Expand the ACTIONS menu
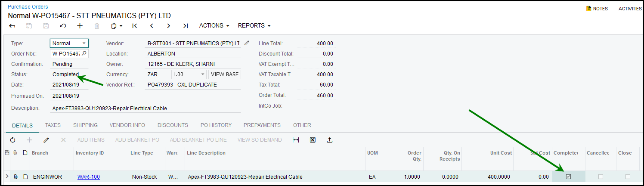644x186 pixels. point(214,26)
